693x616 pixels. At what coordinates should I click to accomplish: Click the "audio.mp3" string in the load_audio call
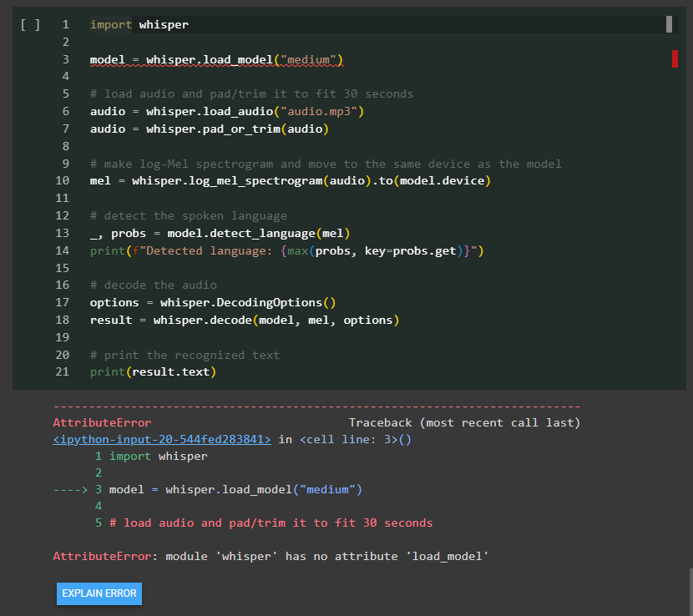(x=322, y=112)
